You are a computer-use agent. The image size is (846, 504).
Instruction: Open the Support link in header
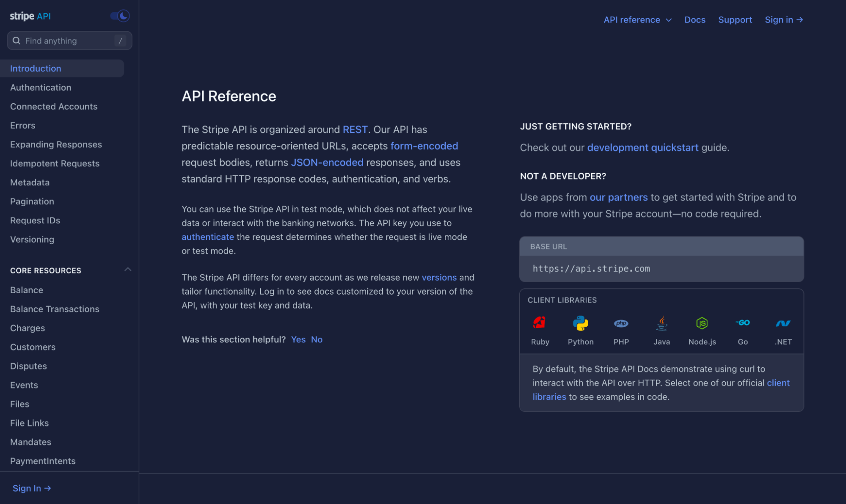(x=735, y=19)
